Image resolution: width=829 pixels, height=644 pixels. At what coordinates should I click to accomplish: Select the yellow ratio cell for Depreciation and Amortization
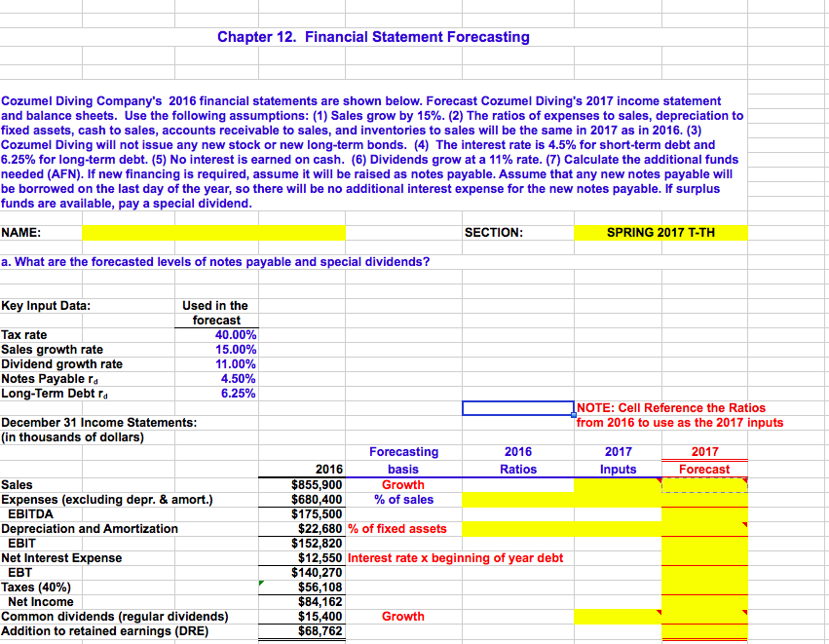(517, 528)
